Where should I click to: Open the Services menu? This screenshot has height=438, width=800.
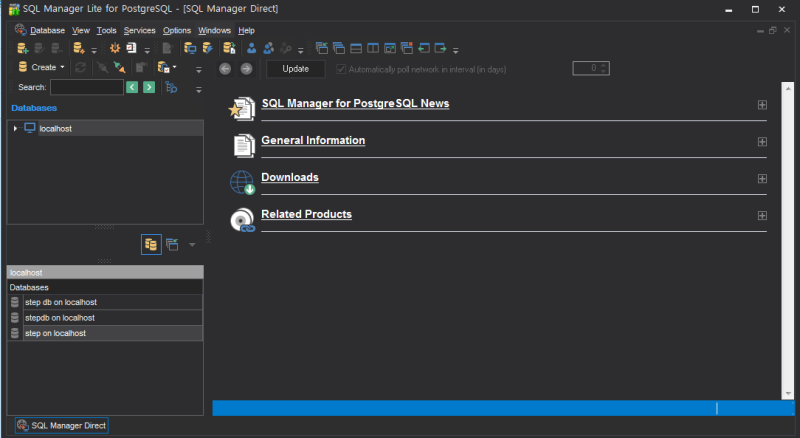click(x=140, y=30)
